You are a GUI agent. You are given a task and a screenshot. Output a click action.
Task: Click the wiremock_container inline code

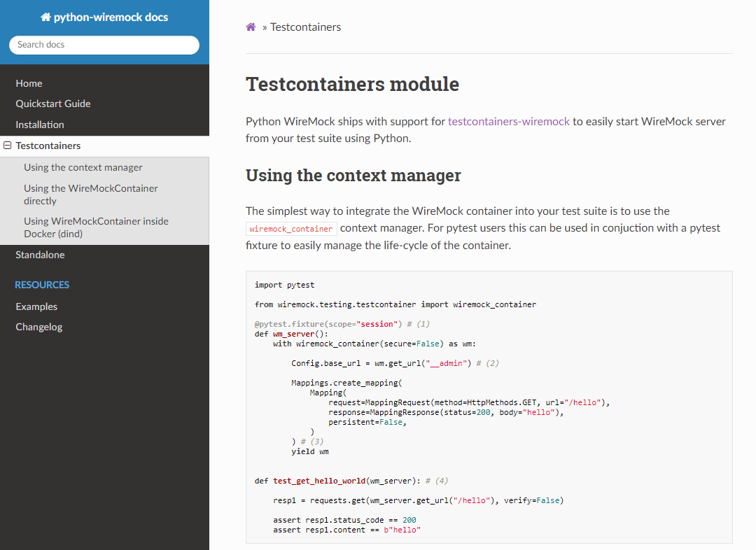point(291,229)
